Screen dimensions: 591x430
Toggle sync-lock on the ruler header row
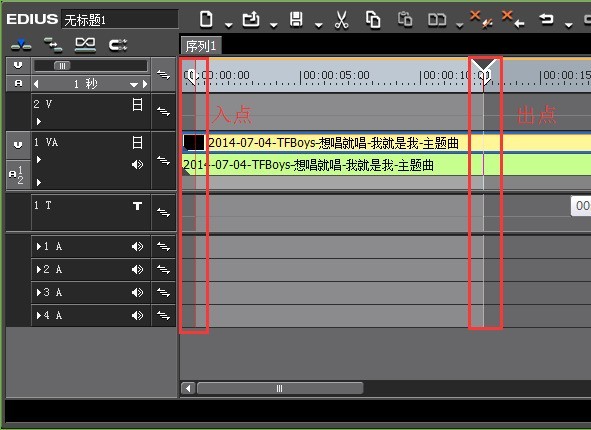163,74
